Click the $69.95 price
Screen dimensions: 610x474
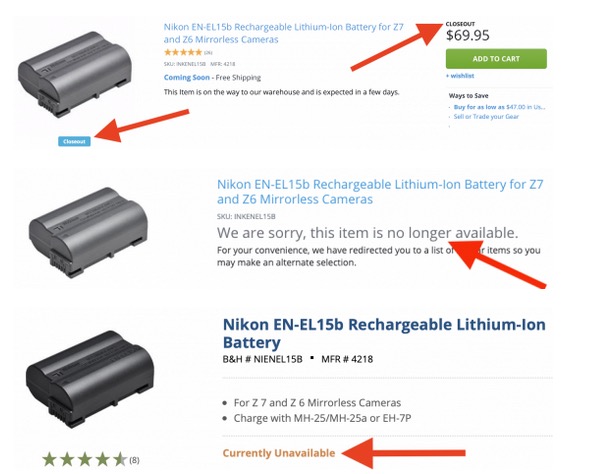[468, 35]
